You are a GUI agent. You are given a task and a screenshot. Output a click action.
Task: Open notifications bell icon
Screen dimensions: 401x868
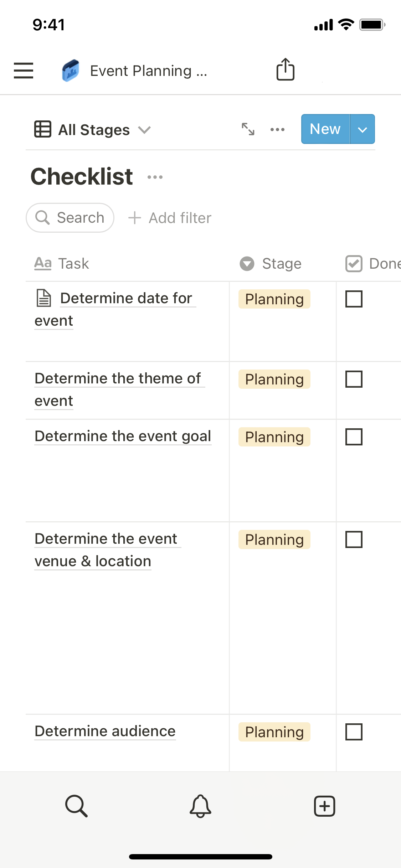pos(200,806)
